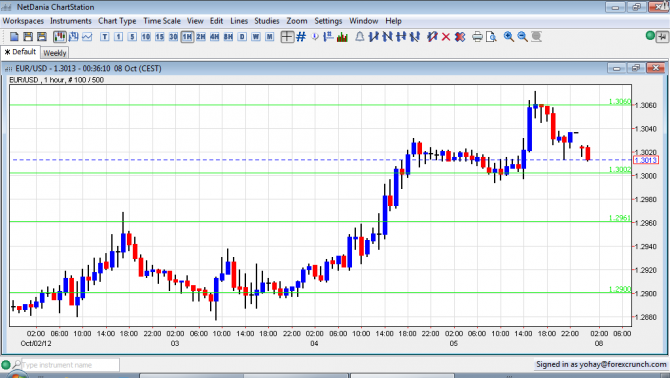Select the green 1.3060 resistance line label
This screenshot has width=670, height=378.
tap(620, 102)
